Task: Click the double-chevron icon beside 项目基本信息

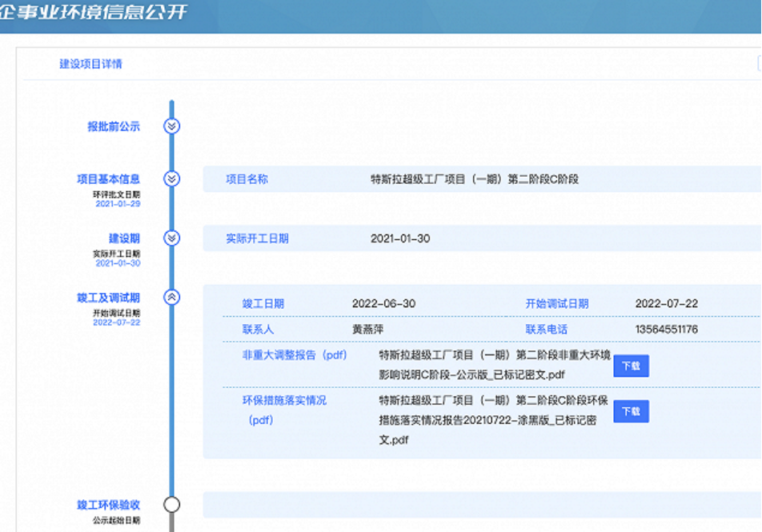Action: pos(170,179)
